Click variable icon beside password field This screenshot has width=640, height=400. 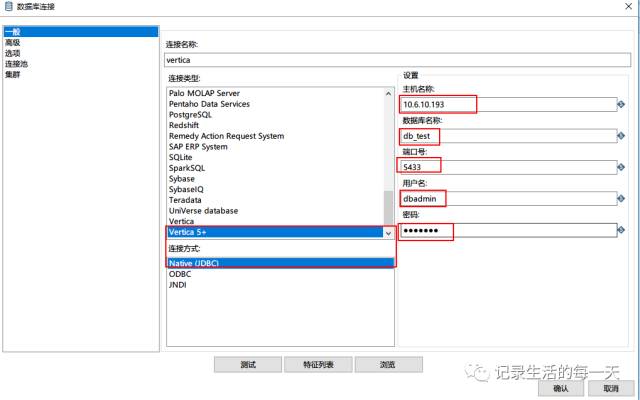click(x=621, y=230)
